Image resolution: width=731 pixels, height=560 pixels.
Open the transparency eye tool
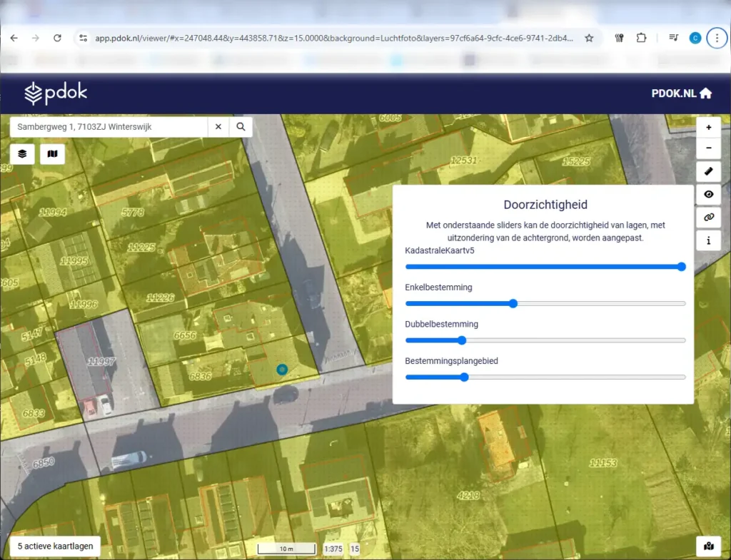pos(708,194)
